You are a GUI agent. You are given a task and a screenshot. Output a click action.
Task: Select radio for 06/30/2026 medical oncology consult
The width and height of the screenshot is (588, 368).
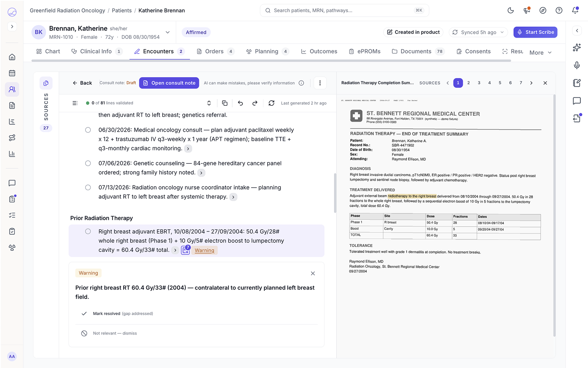[x=88, y=130]
